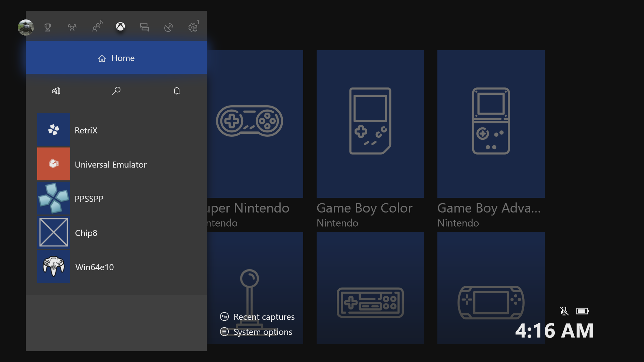The image size is (644, 362).
Task: Select Game Boy Color tile
Action: (x=370, y=124)
